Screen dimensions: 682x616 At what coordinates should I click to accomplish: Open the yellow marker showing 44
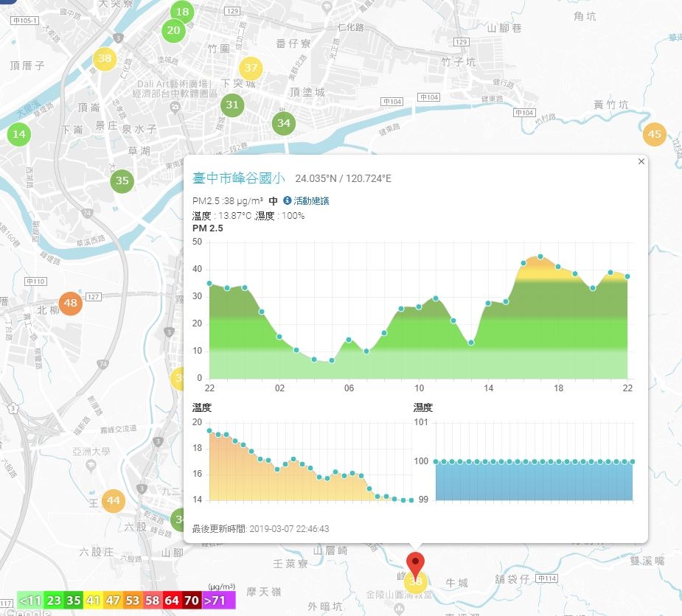click(x=113, y=501)
